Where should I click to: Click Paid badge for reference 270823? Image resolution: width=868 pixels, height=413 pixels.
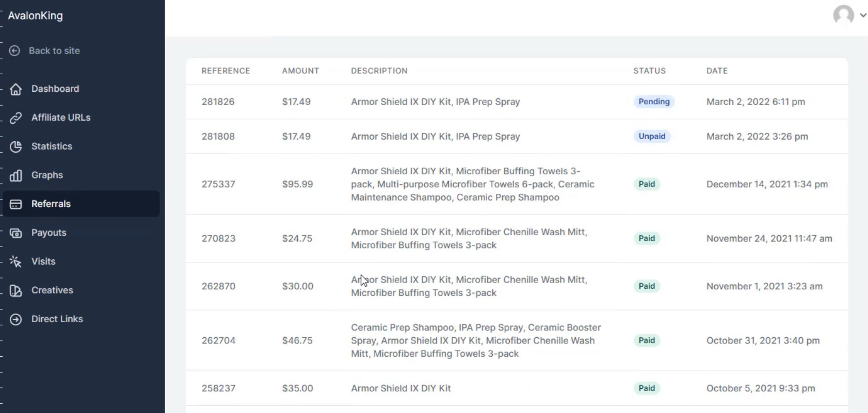[647, 238]
